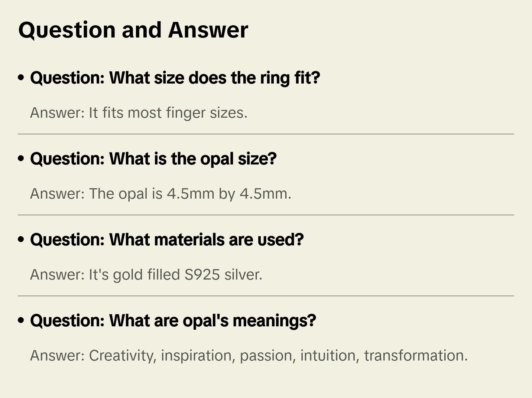
Task: Click the word "transformation" in the last answer
Action: [x=415, y=356]
